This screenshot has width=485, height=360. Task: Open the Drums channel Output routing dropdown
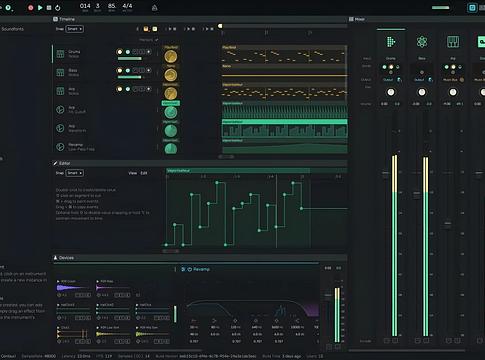(388, 80)
